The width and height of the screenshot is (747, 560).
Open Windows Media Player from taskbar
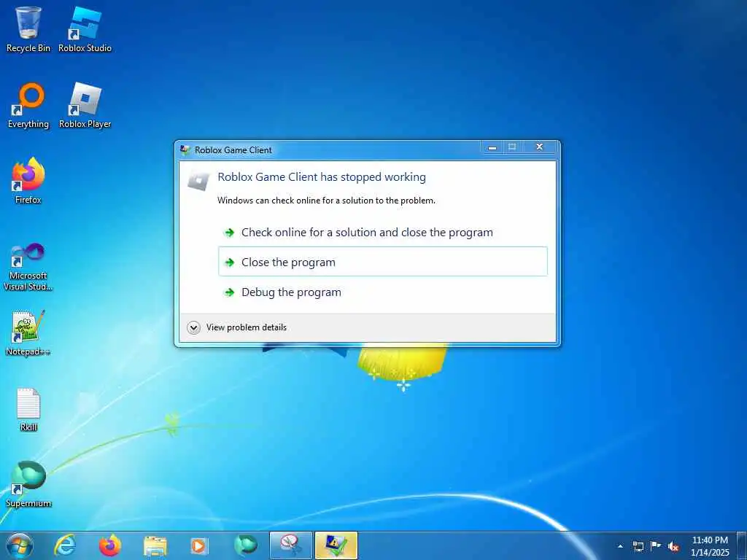tap(199, 546)
